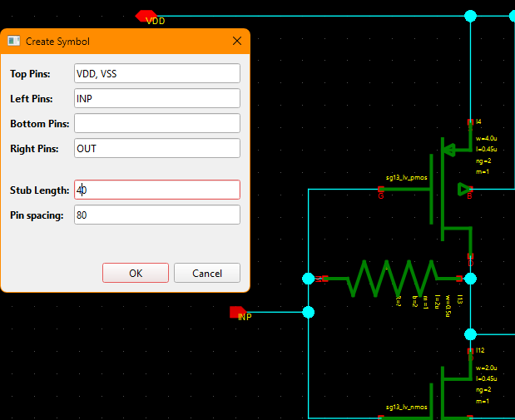Click the red INP pin marker
515x420 pixels.
pos(237,313)
